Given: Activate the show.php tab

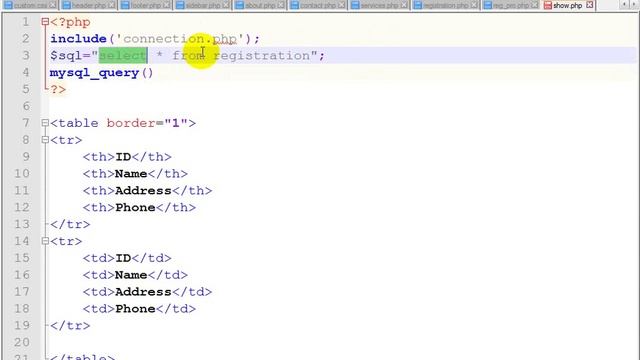Looking at the screenshot, I should [x=568, y=5].
